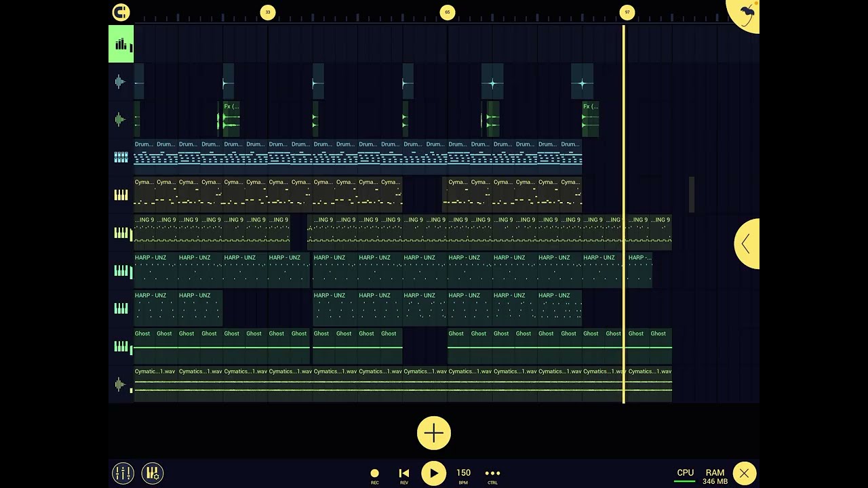
Task: Expand the side panel with left arrow
Action: click(x=746, y=244)
